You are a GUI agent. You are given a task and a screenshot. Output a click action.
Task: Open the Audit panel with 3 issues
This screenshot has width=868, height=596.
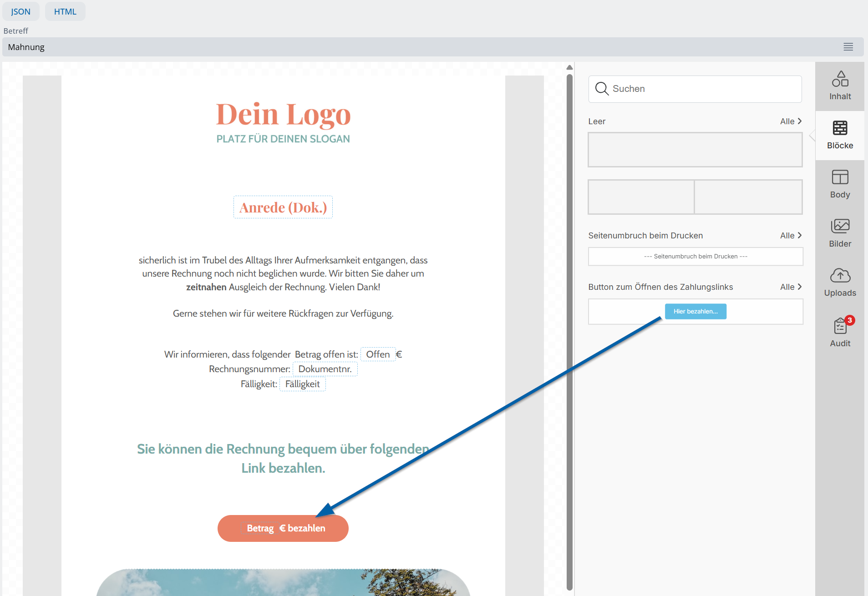tap(840, 333)
